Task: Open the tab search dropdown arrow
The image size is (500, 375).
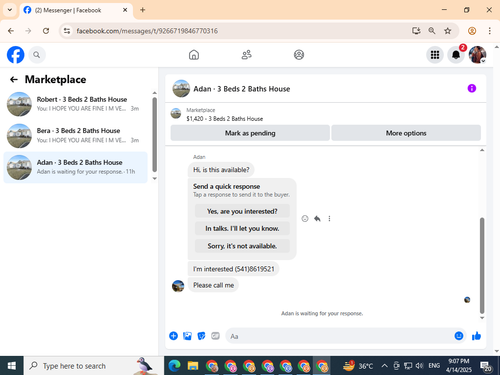Action: [10, 10]
